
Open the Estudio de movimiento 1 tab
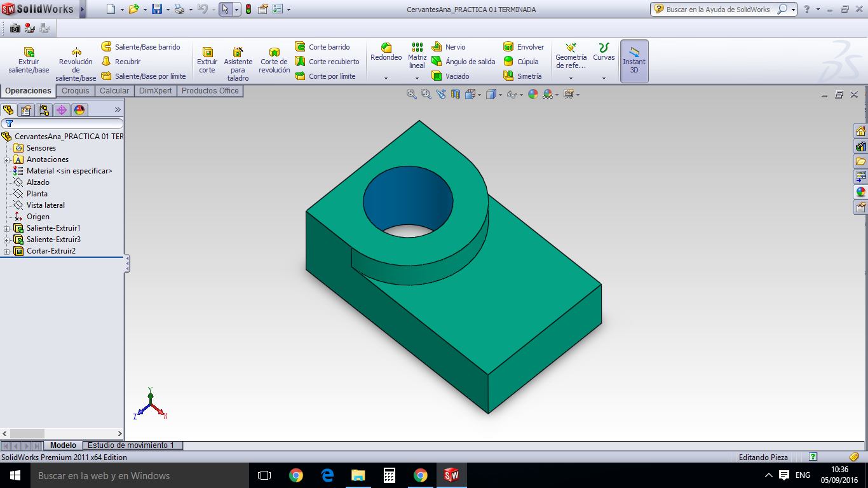(x=132, y=445)
